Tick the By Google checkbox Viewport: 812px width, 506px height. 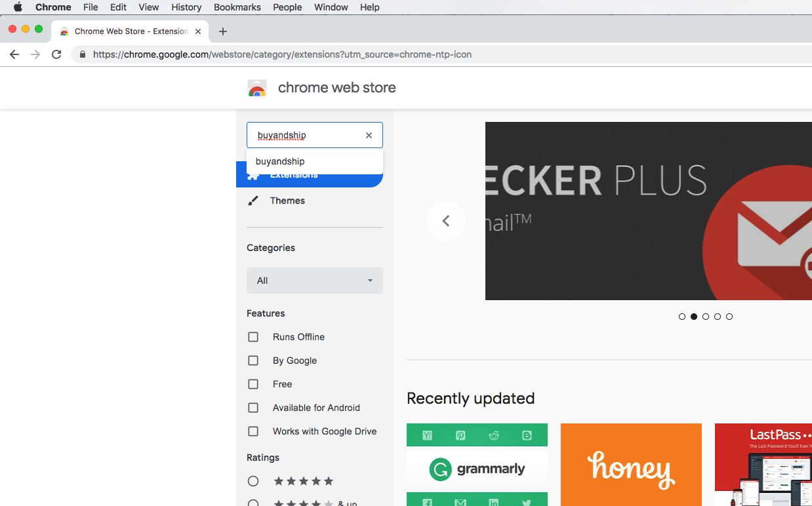pos(253,360)
